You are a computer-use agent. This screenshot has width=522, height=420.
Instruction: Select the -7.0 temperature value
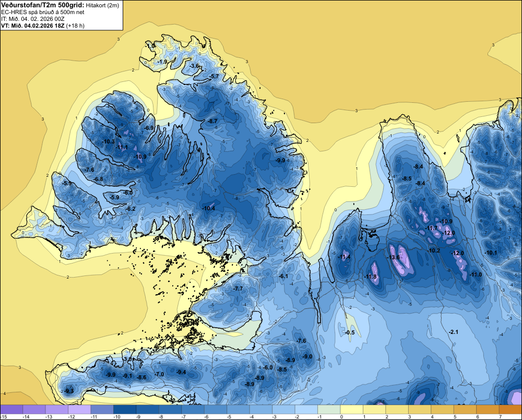click(x=159, y=374)
